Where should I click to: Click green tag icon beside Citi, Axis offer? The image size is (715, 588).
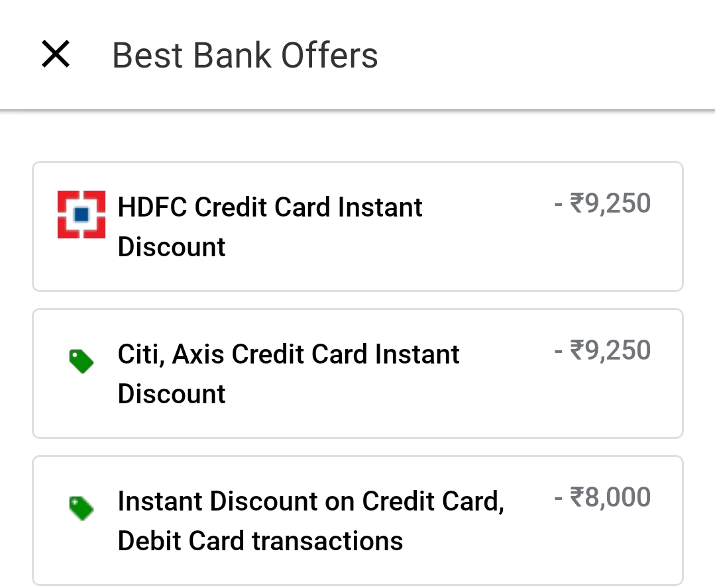click(x=81, y=362)
